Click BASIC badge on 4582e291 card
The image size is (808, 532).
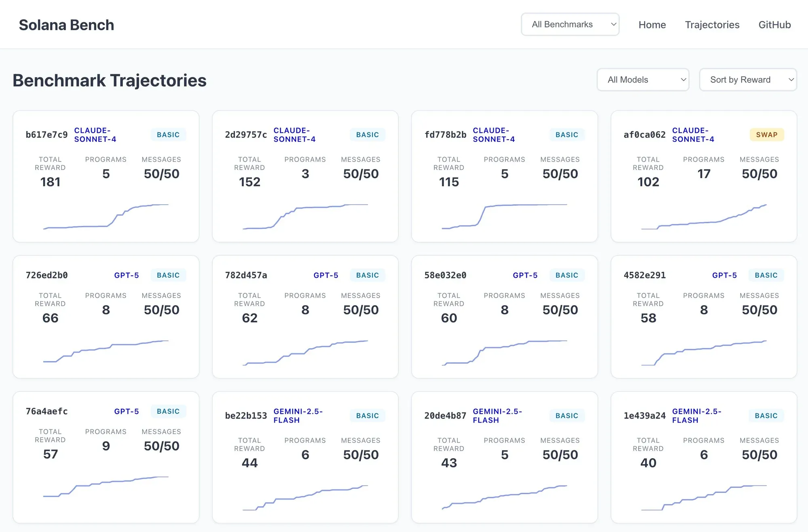766,275
